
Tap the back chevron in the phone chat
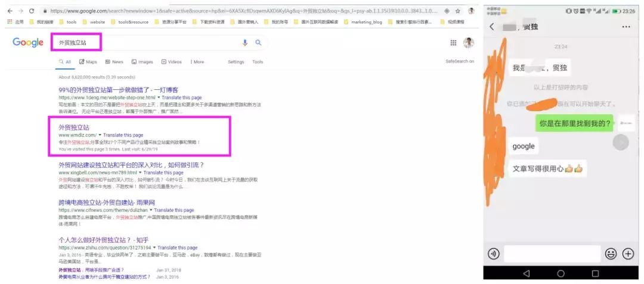(491, 27)
